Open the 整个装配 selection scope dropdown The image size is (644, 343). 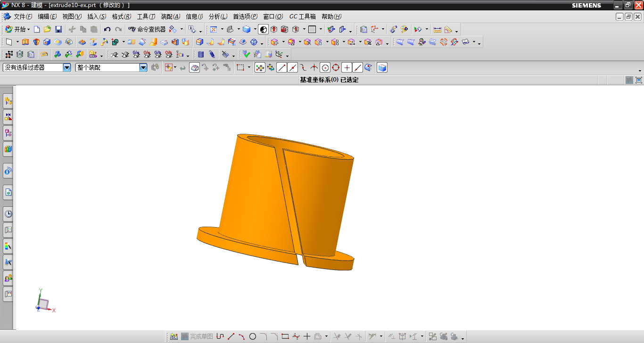tap(143, 67)
